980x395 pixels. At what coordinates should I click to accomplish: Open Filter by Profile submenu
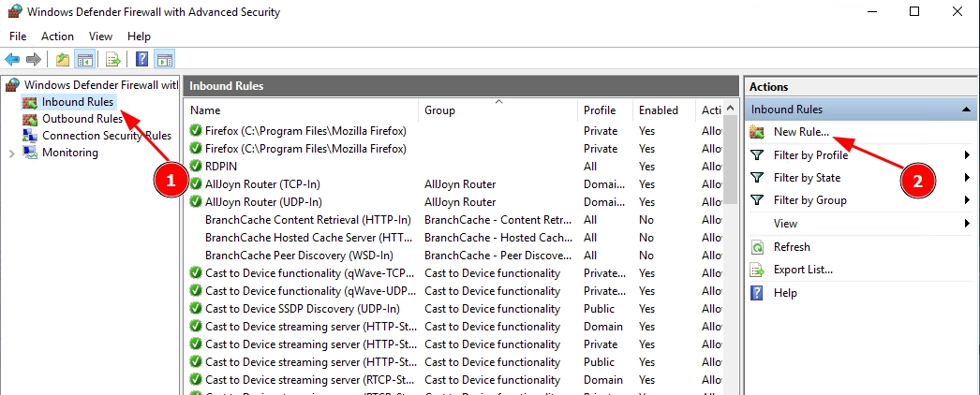809,155
